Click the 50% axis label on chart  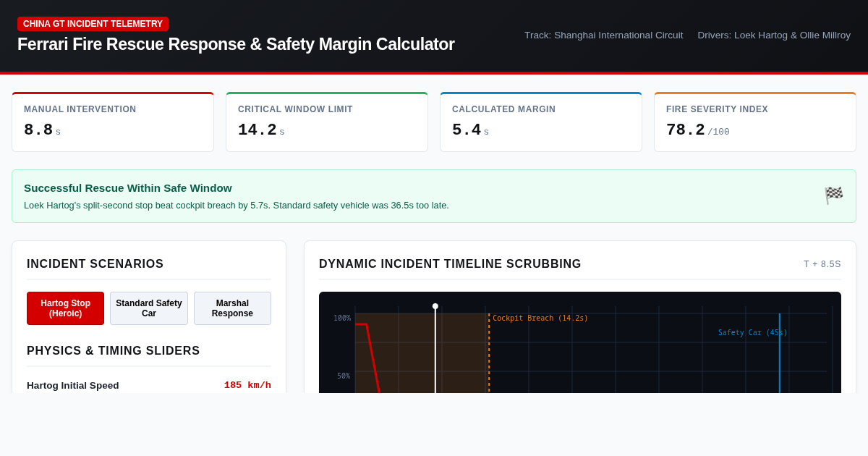[x=344, y=376]
